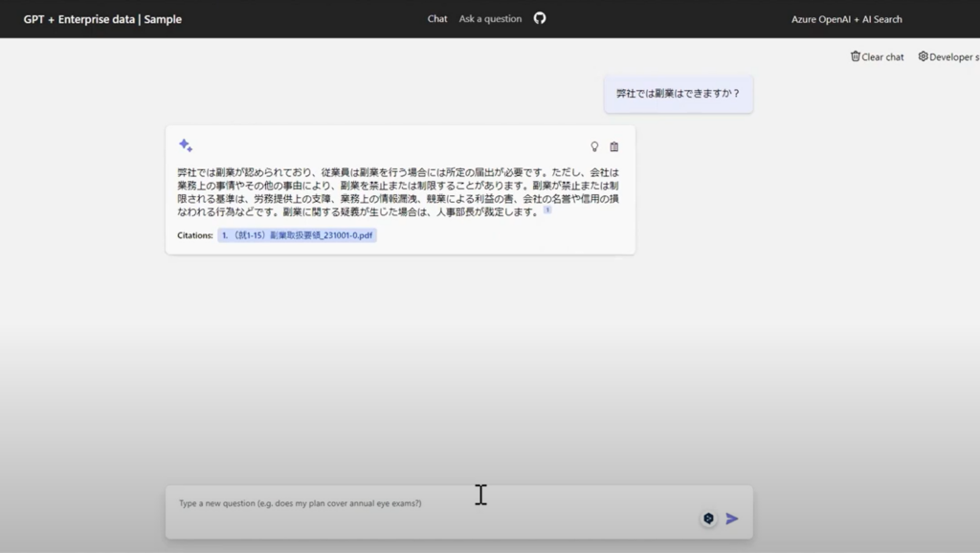Show supporting content via clipboard icon

pyautogui.click(x=614, y=146)
